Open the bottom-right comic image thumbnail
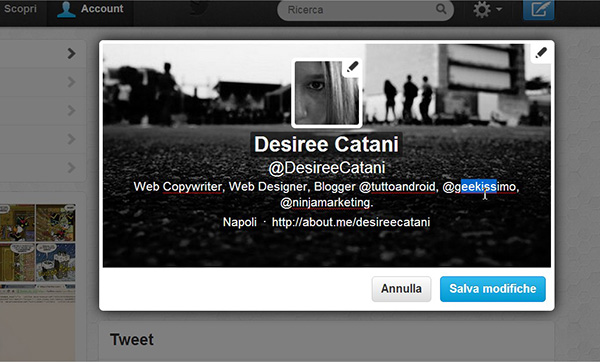This screenshot has width=600, height=362. pyautogui.click(x=56, y=262)
